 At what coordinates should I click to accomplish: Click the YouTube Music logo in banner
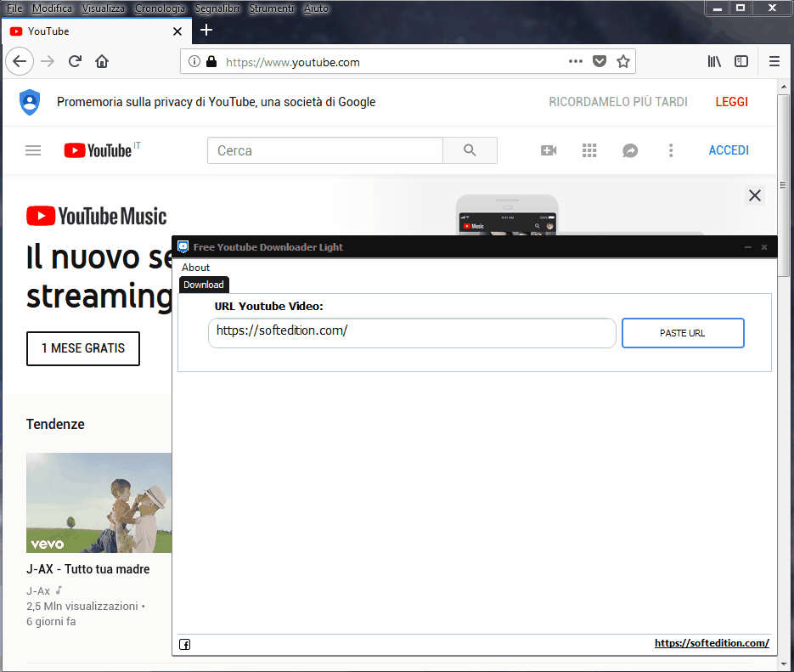(96, 216)
